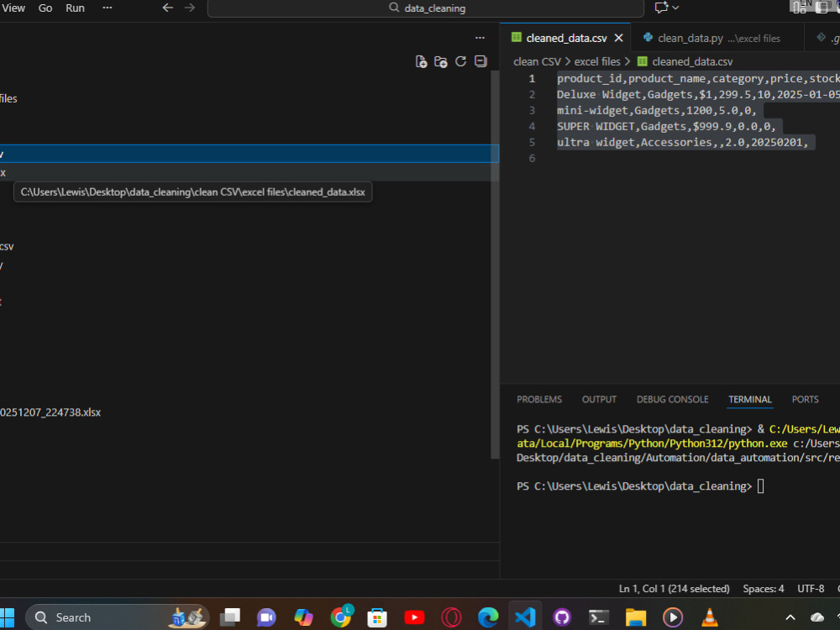840x630 pixels.
Task: Open the media player taskbar icon
Action: point(672,617)
